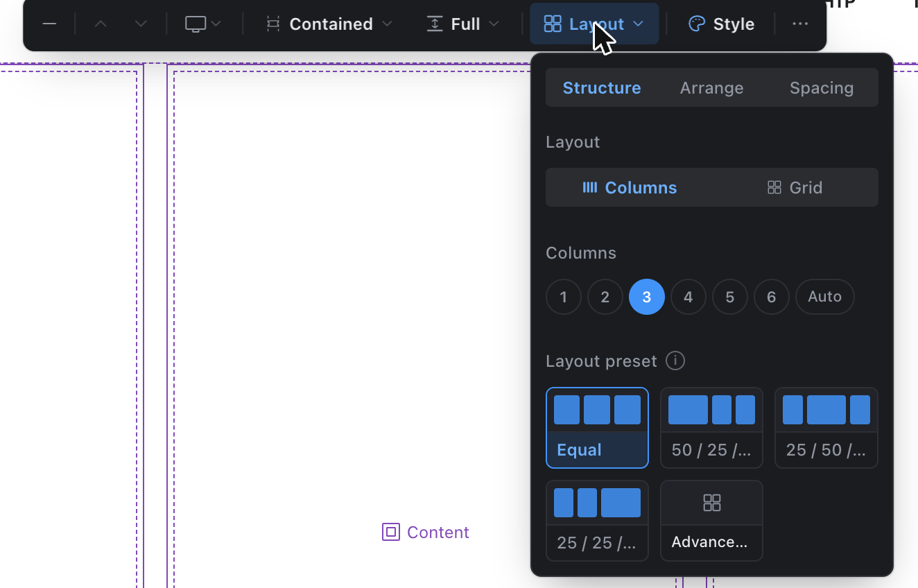The width and height of the screenshot is (918, 588).
Task: Open the three-dot more options menu
Action: tap(800, 24)
